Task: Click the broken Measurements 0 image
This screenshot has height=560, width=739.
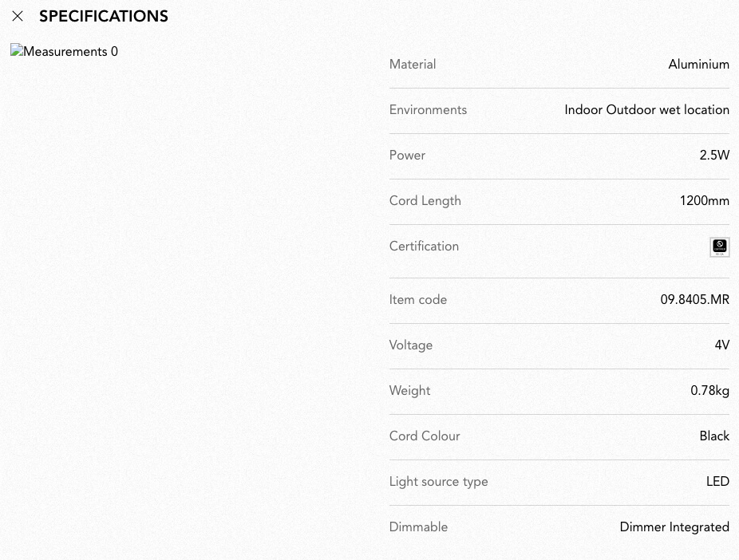Action: tap(64, 51)
